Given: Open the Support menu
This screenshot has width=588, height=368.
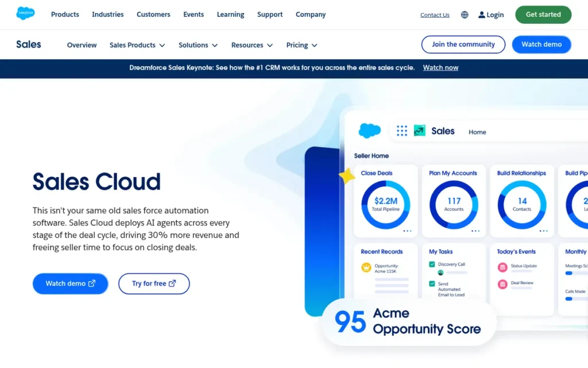Looking at the screenshot, I should click(270, 14).
